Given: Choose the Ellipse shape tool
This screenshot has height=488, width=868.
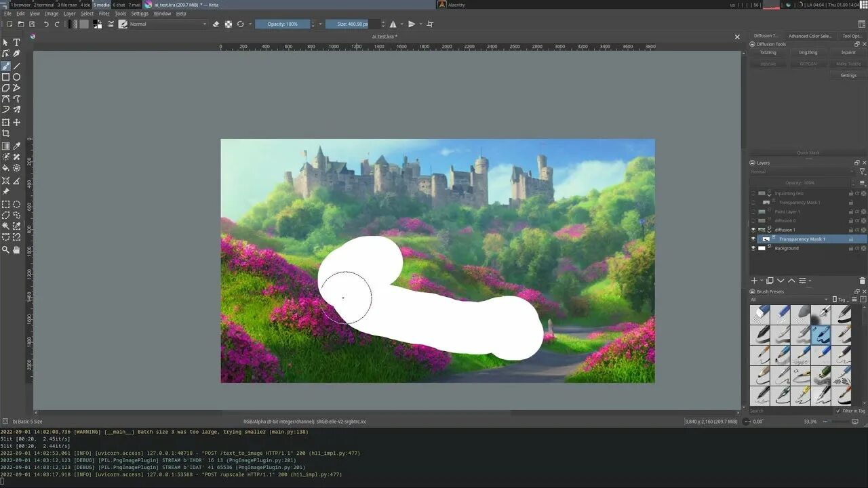Looking at the screenshot, I should coord(16,77).
